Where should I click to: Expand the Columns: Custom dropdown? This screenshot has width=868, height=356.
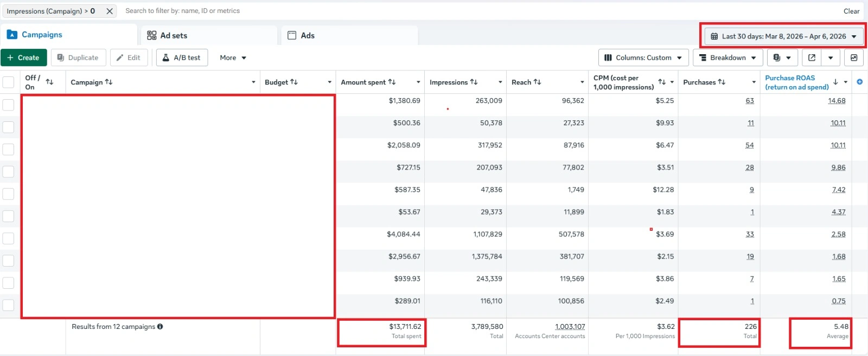[643, 57]
